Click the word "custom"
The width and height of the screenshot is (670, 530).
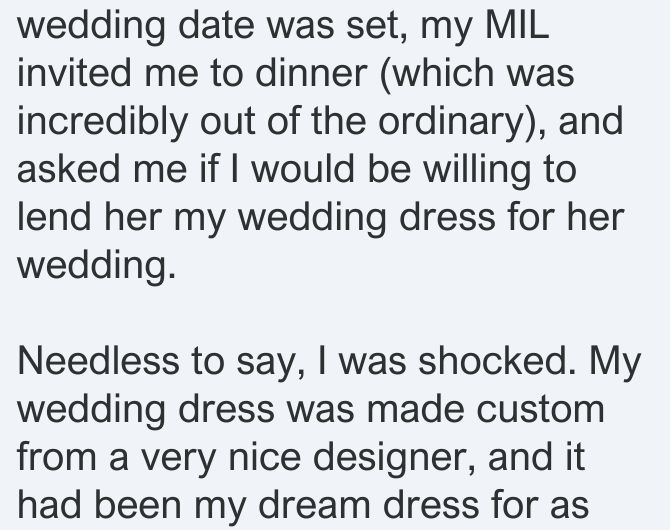[541, 409]
